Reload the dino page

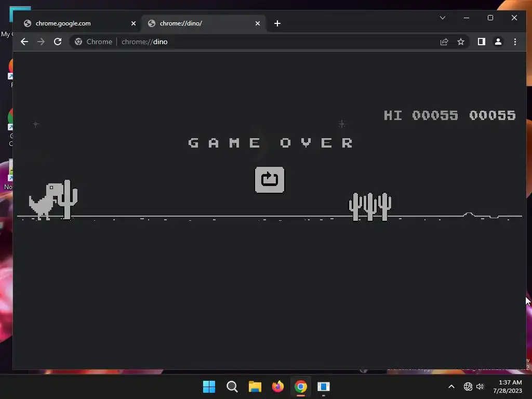pos(58,42)
